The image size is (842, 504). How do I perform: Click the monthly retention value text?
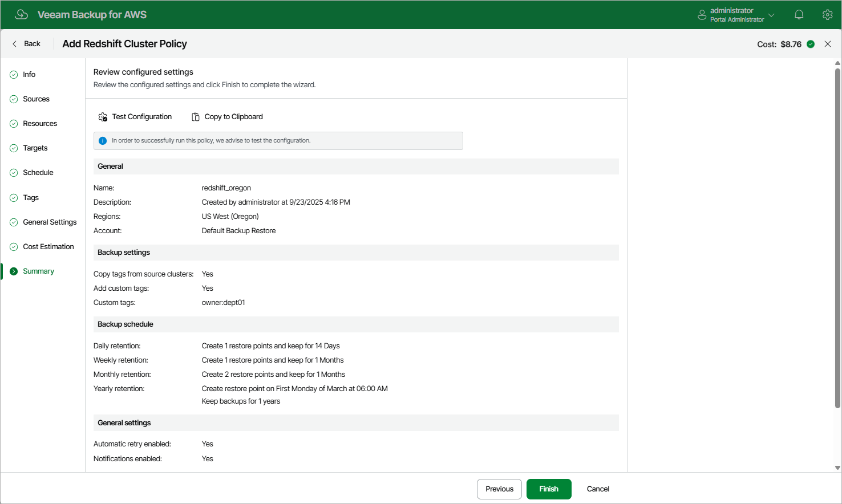(x=274, y=375)
